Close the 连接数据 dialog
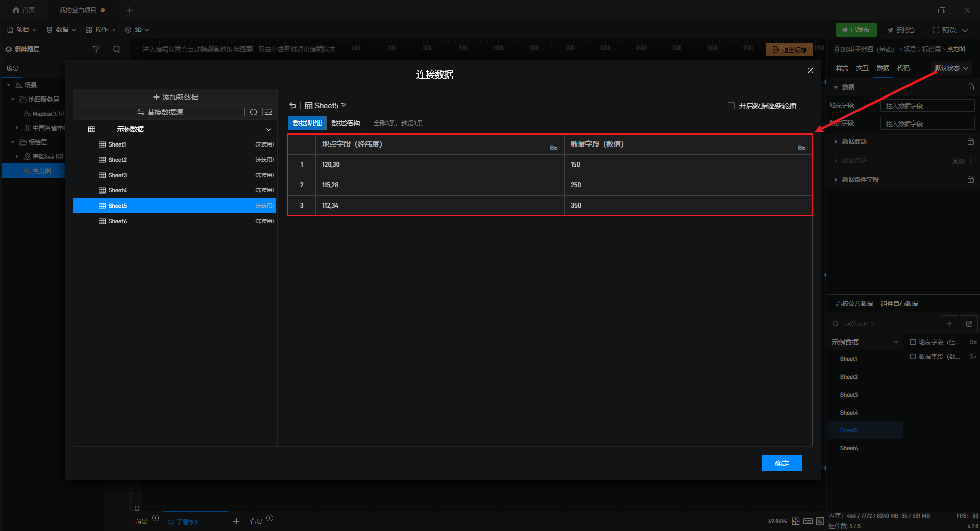This screenshot has height=531, width=980. [x=811, y=70]
